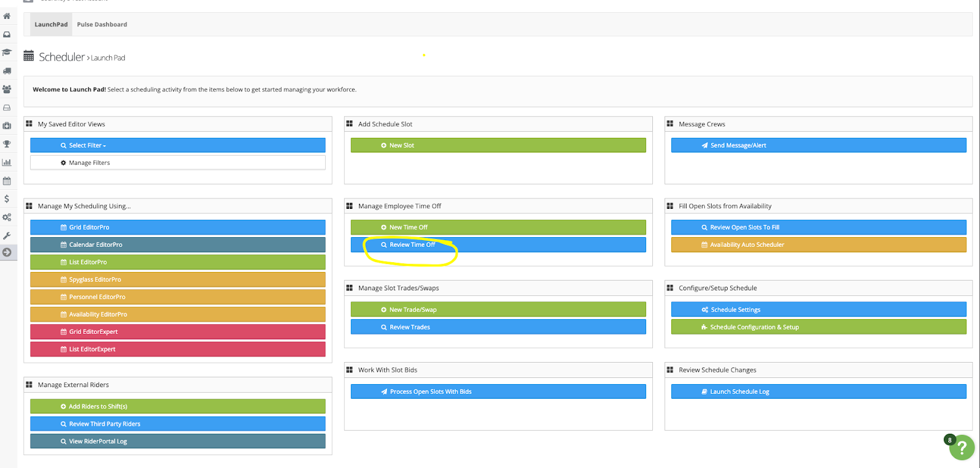Click the dollar sign sidebar icon
Image resolution: width=980 pixels, height=468 pixels.
[7, 199]
